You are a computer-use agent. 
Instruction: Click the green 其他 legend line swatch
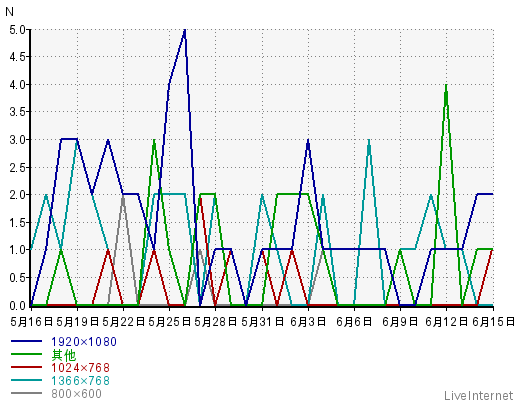26,354
